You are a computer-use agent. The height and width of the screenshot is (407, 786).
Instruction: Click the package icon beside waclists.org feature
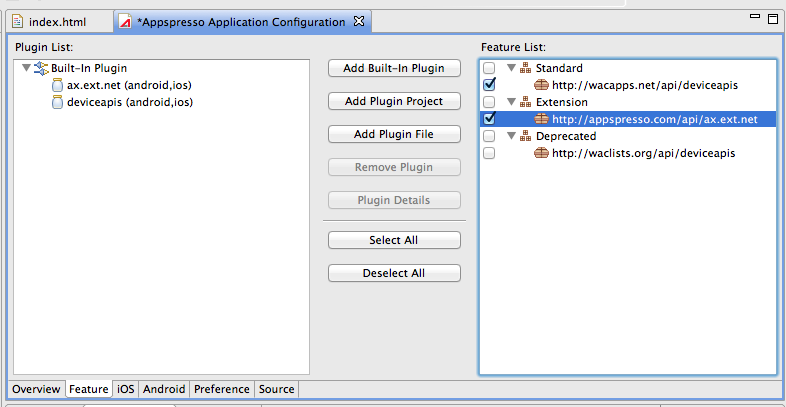click(541, 153)
